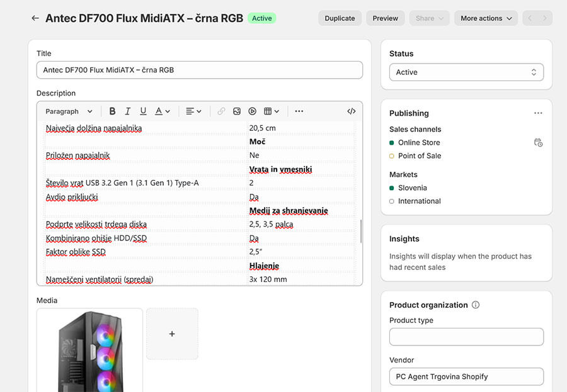
Task: Open the Status select showing Active
Action: (466, 72)
